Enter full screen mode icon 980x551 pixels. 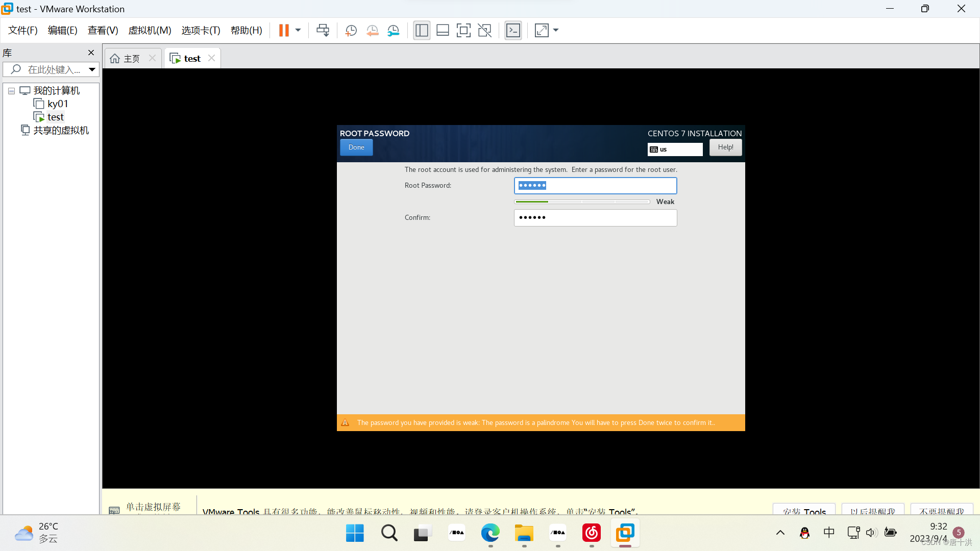[x=463, y=31]
